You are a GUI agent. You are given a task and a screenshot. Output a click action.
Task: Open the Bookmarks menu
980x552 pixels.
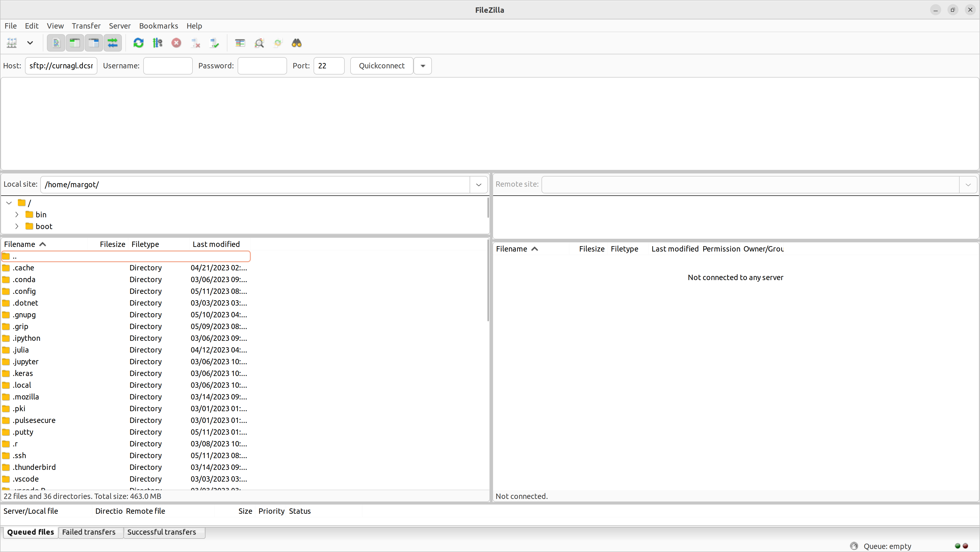click(158, 26)
